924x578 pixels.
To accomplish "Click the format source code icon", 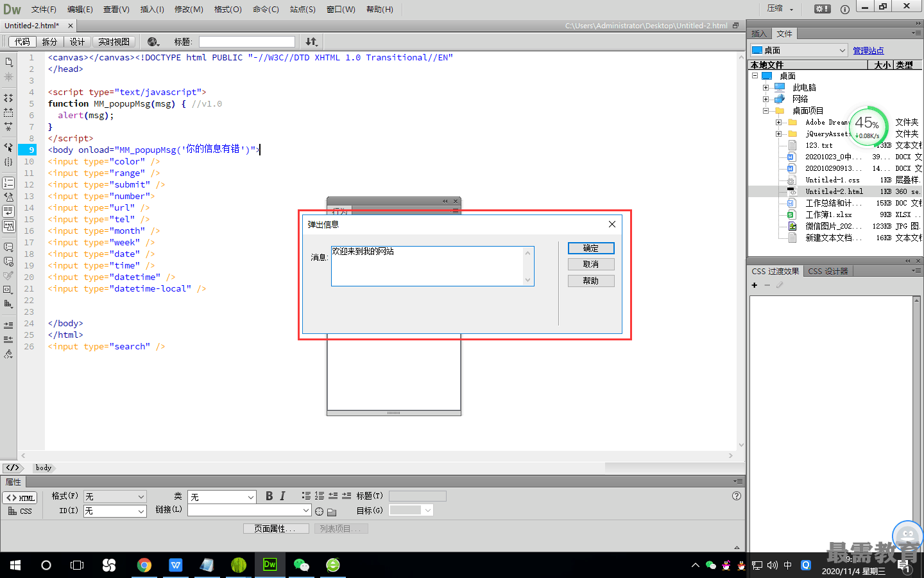I will pos(8,354).
